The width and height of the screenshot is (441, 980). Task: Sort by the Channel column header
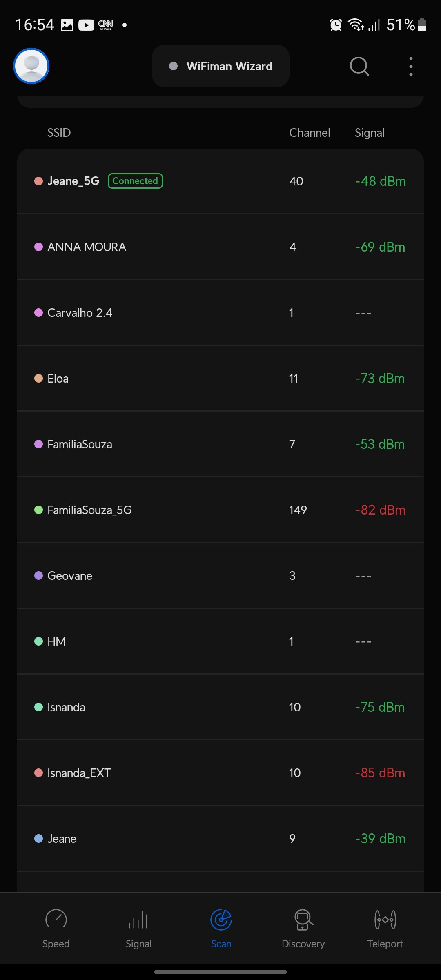[x=310, y=133]
